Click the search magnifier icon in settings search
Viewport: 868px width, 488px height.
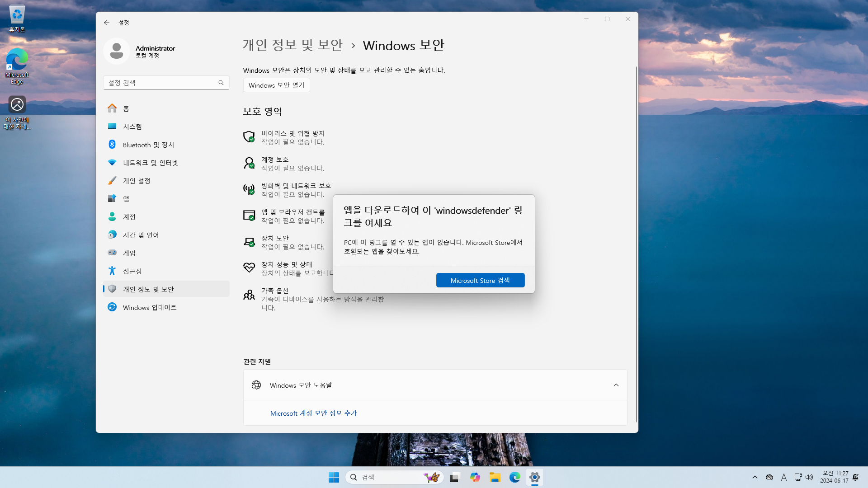pyautogui.click(x=221, y=83)
